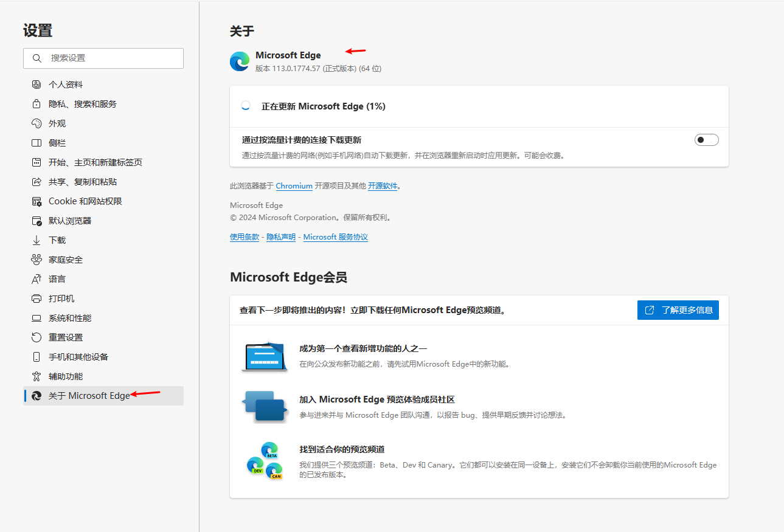Open the 开源软件 link
Image resolution: width=784 pixels, height=532 pixels.
[x=383, y=186]
